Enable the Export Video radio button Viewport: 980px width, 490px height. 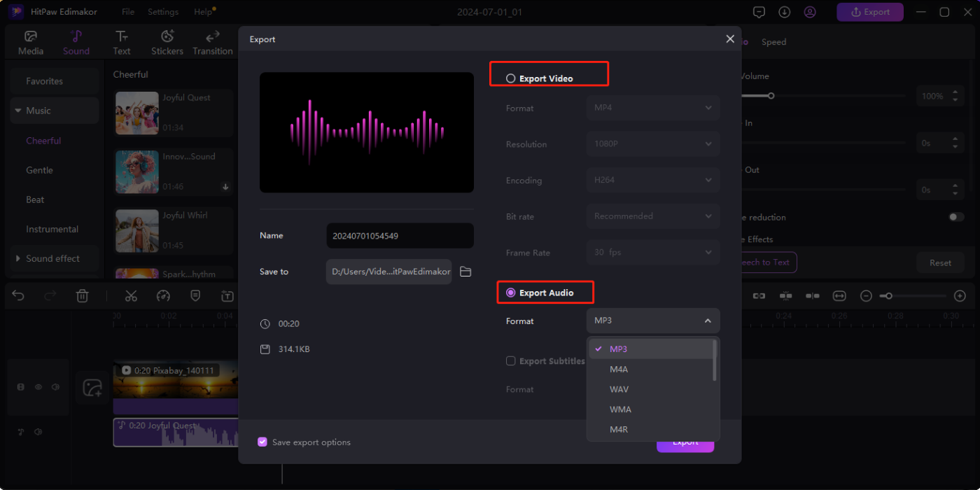[511, 78]
